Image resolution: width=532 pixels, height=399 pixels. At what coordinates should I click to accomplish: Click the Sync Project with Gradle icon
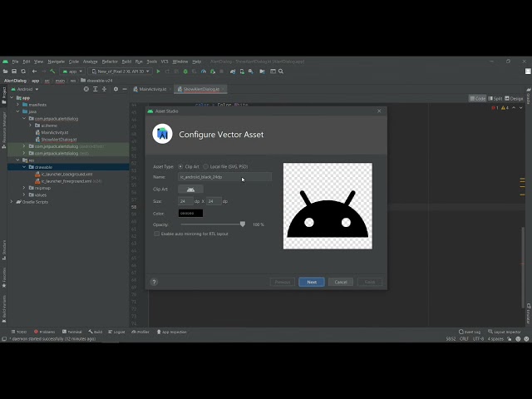pos(233,71)
